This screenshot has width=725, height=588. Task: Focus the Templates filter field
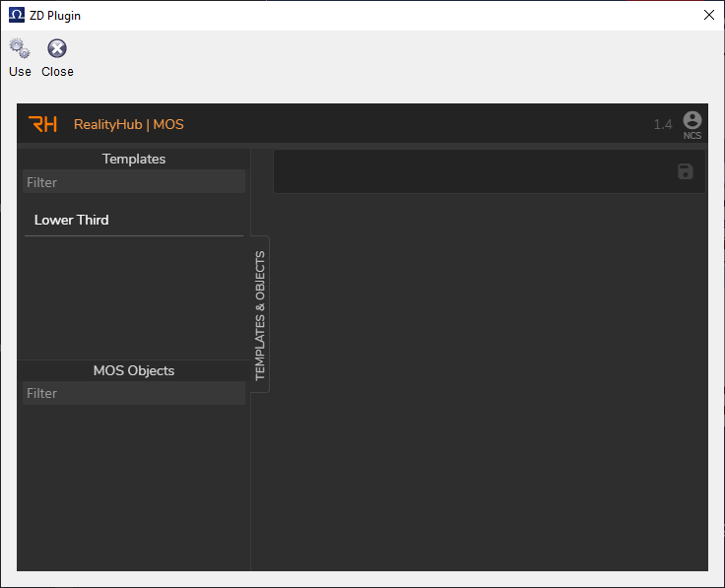[134, 182]
